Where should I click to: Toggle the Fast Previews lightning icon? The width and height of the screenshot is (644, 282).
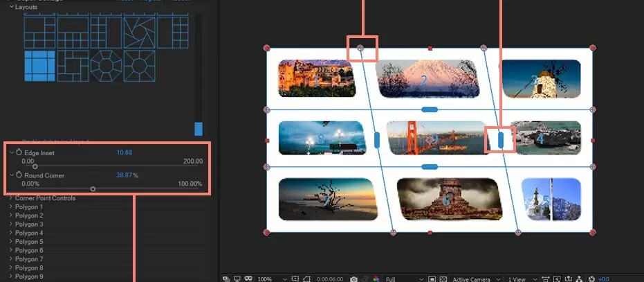558,279
